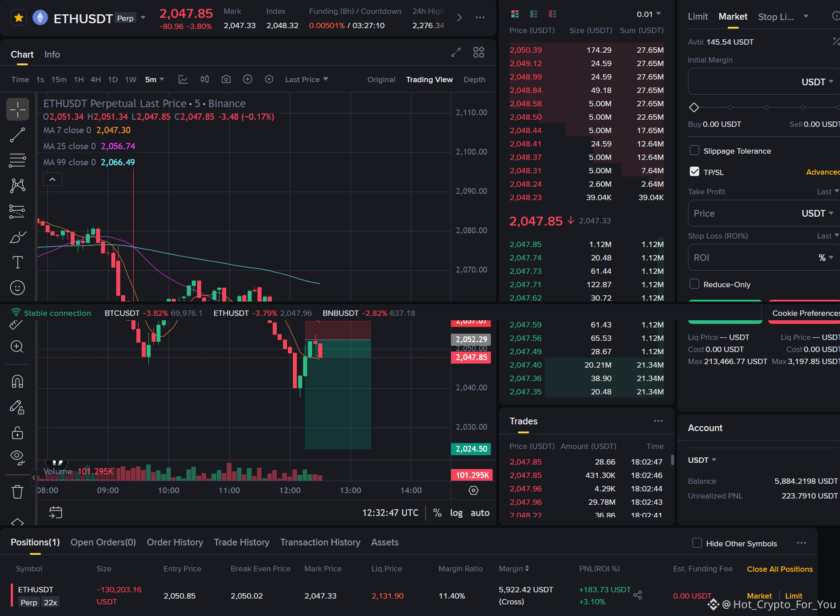Select the brush drawing tool
Image resolution: width=840 pixels, height=616 pixels.
(17, 237)
